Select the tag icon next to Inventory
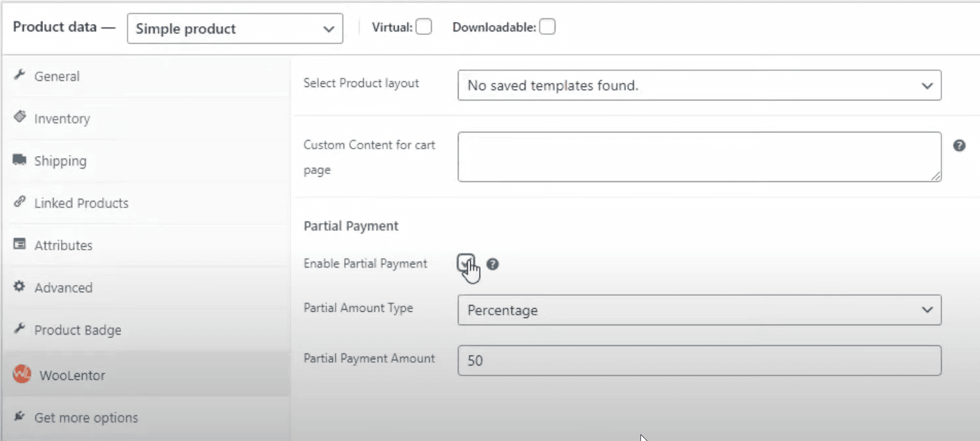This screenshot has width=980, height=441. [x=21, y=118]
